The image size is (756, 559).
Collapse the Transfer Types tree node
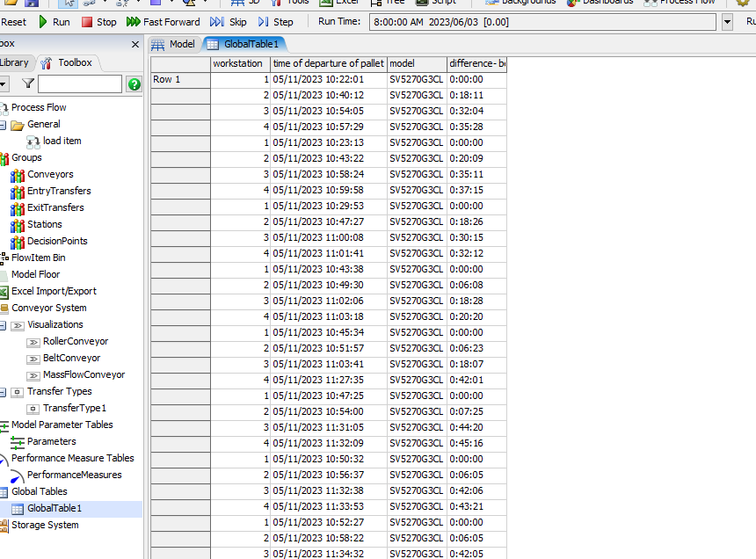point(4,392)
